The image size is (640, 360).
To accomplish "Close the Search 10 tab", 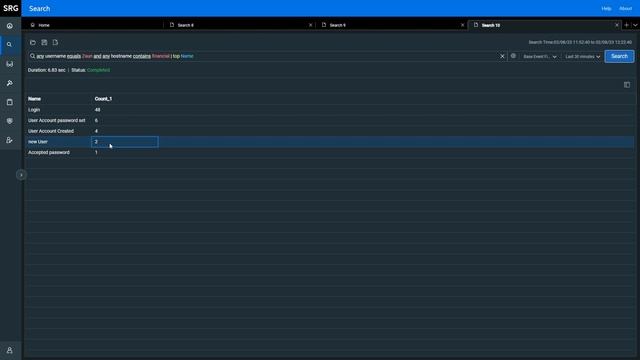I will coord(617,25).
